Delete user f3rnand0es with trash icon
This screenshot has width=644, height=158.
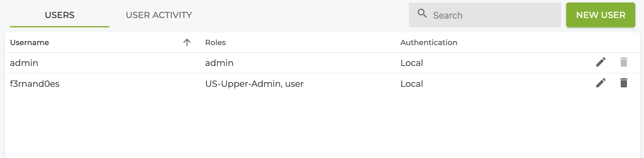click(624, 83)
